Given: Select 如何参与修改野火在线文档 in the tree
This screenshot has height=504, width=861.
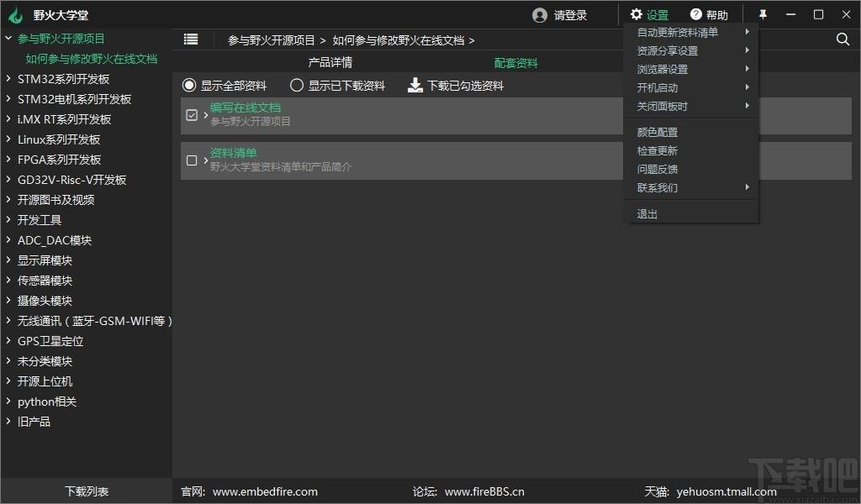Looking at the screenshot, I should pos(91,59).
